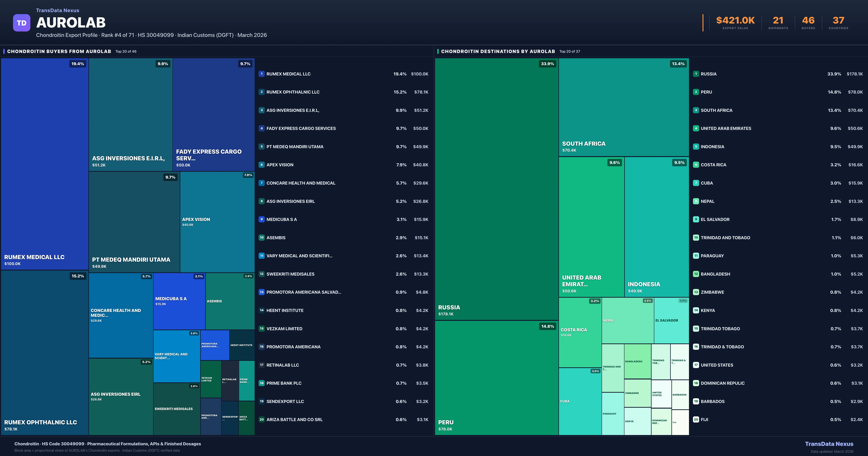Click the Chondroitin Destinations By Aurolab header
This screenshot has width=868, height=456.
(498, 51)
